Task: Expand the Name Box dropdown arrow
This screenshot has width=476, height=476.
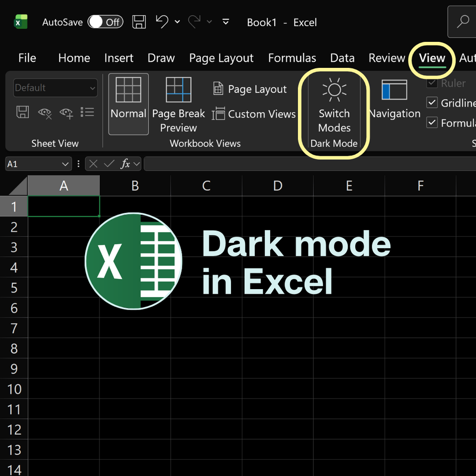Action: point(65,164)
